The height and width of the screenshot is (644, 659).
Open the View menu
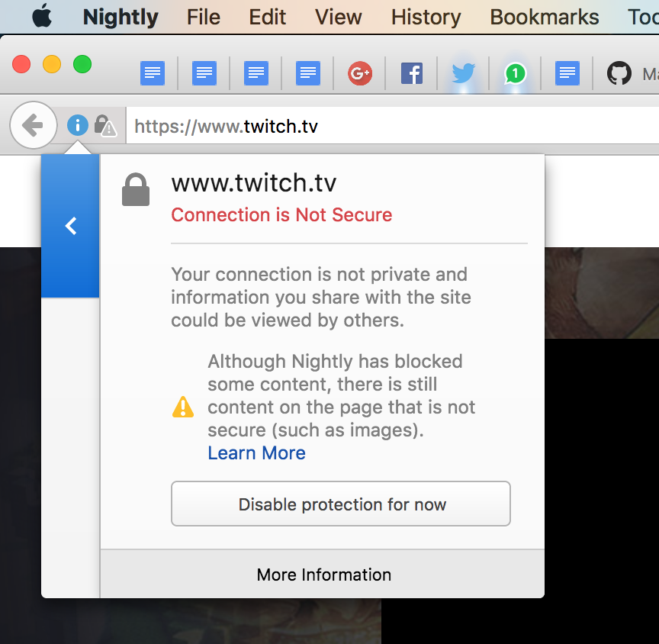tap(339, 17)
